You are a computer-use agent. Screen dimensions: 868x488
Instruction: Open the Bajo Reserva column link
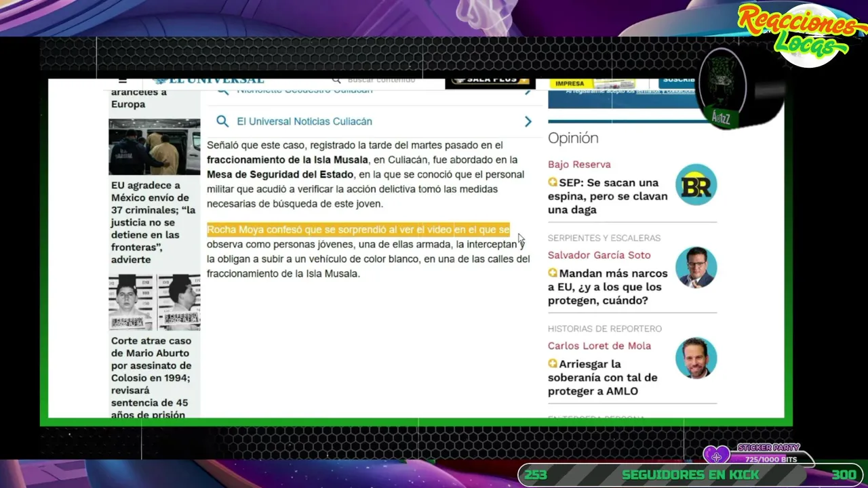579,164
